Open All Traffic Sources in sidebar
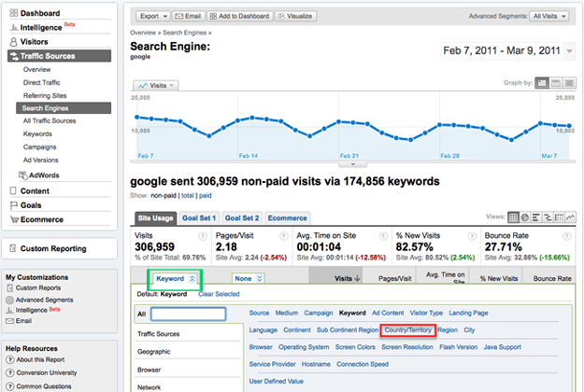The image size is (584, 392). pos(50,121)
